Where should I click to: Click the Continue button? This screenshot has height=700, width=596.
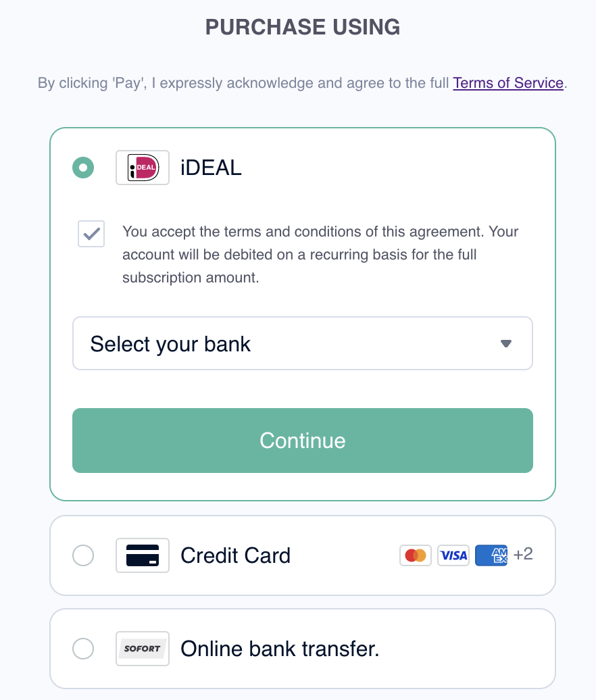click(x=303, y=441)
